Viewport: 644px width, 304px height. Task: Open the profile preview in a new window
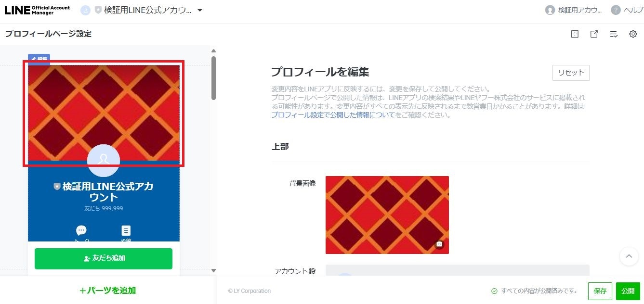point(594,34)
